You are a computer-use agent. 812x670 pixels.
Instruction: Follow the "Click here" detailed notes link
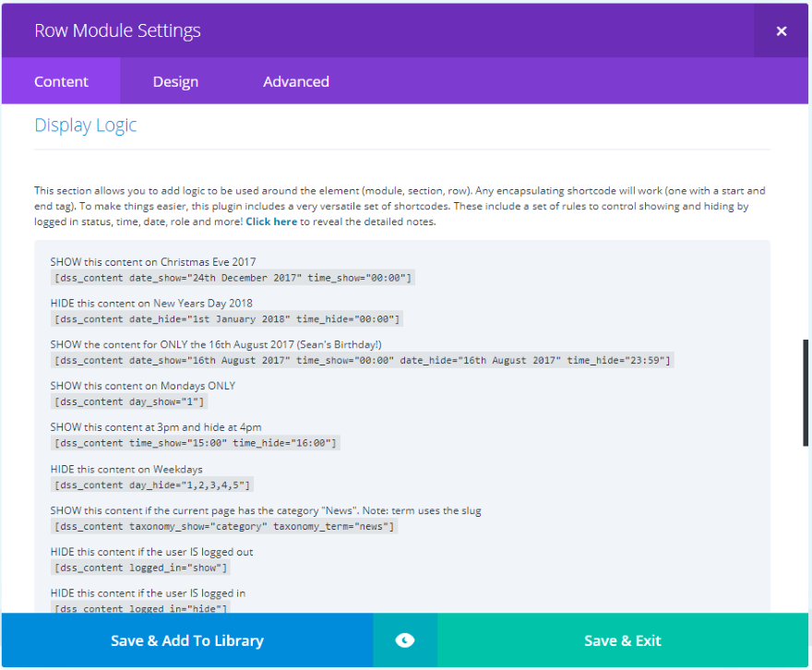click(271, 221)
